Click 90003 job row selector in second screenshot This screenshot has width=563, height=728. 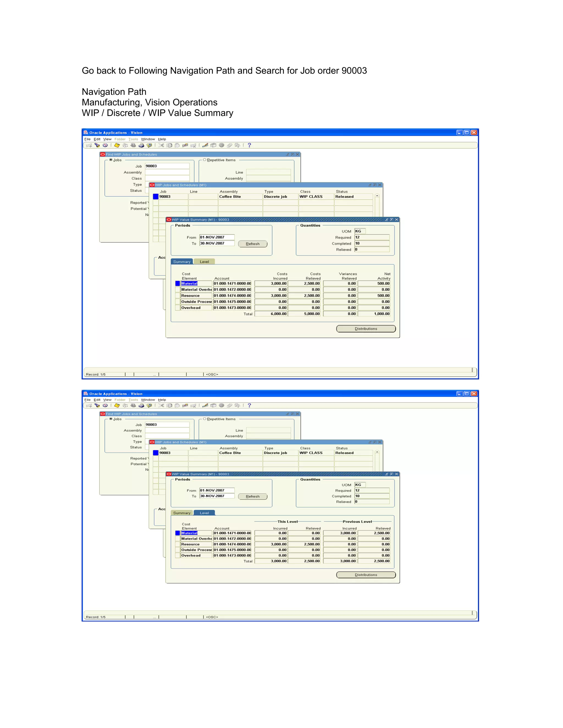155,453
